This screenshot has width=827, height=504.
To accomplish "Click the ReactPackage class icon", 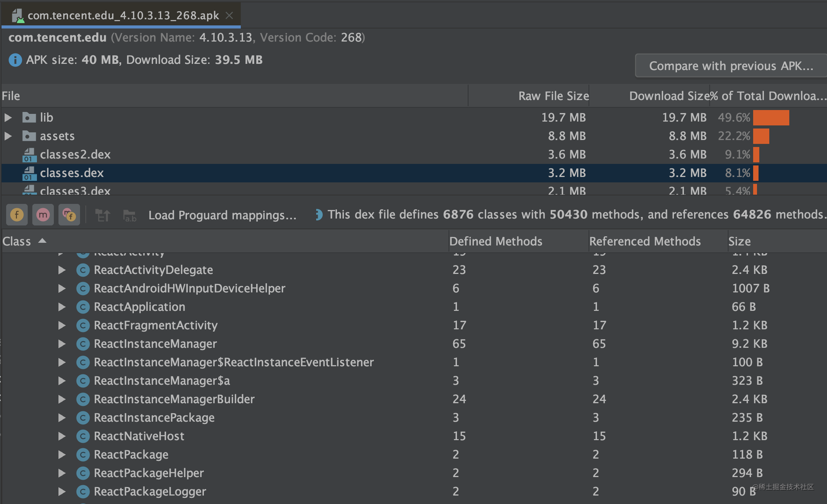I will tap(83, 455).
